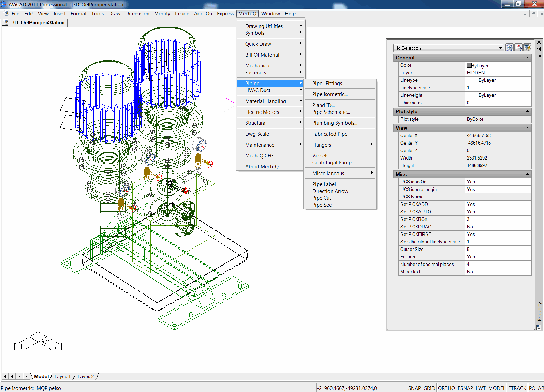This screenshot has width=544, height=392.
Task: Choose Pipe Isometric from Piping submenu
Action: (330, 94)
